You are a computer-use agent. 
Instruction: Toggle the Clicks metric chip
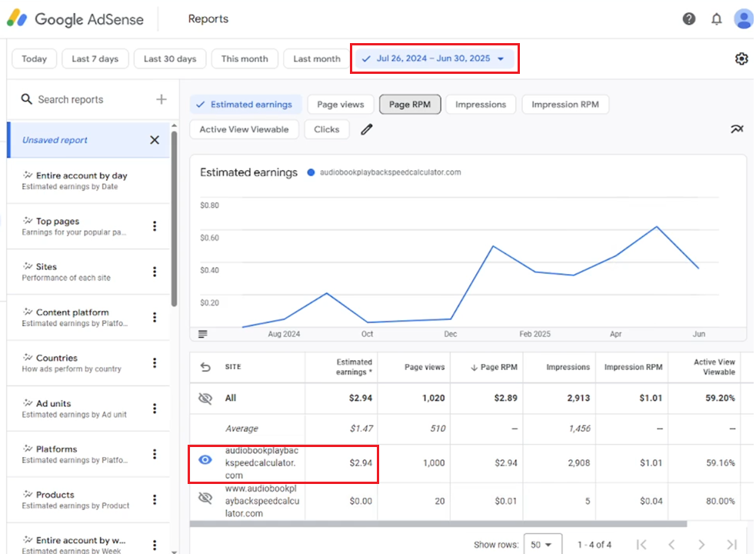[326, 129]
